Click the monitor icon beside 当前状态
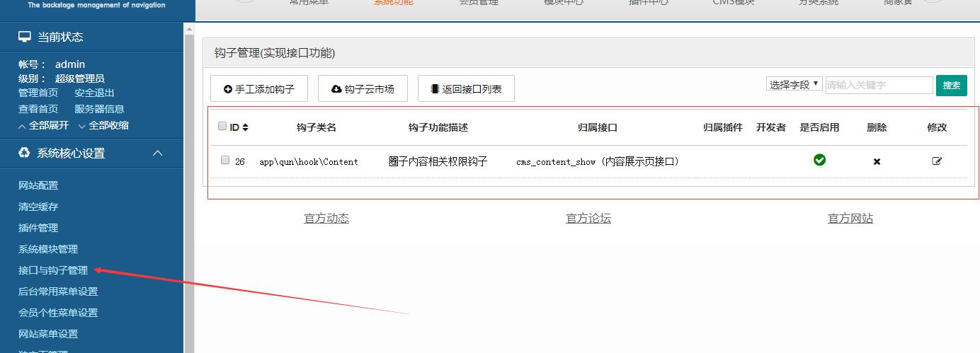 25,37
